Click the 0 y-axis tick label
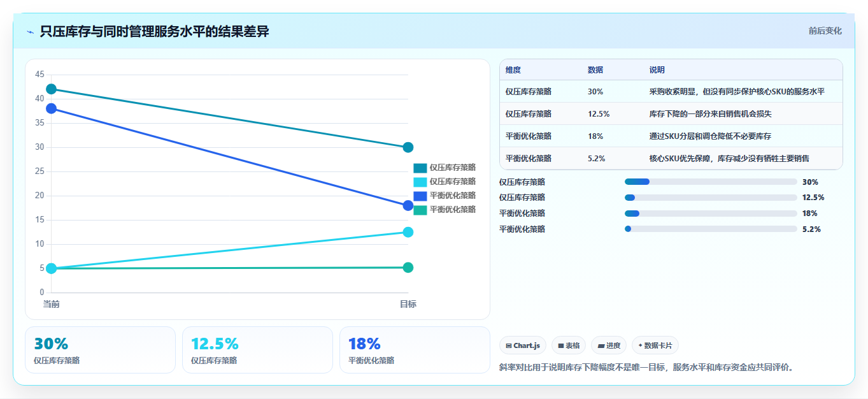 coord(42,293)
